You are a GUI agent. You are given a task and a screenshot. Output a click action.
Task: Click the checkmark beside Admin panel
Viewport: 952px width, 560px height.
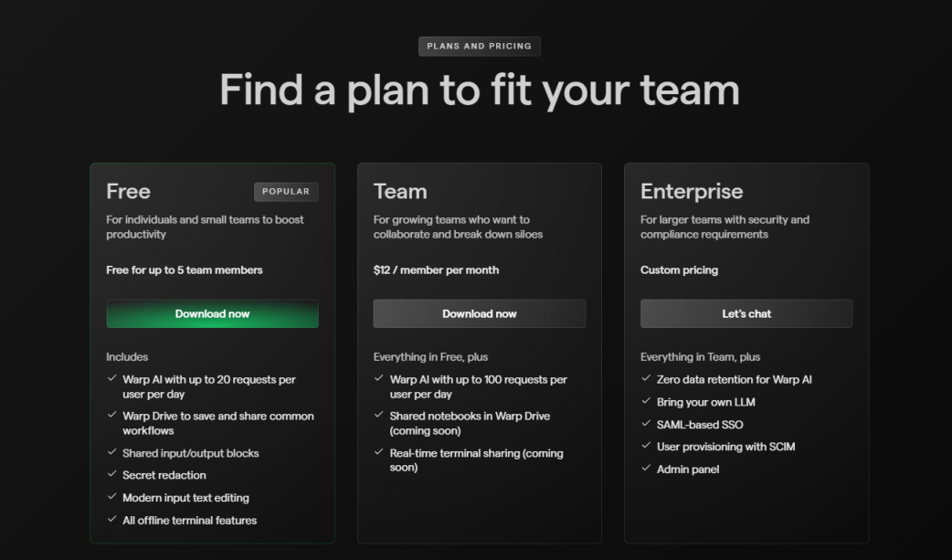(645, 469)
